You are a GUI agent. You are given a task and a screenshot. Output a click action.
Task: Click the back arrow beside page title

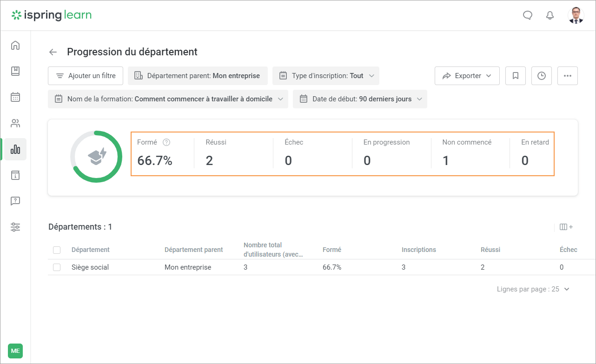[53, 52]
